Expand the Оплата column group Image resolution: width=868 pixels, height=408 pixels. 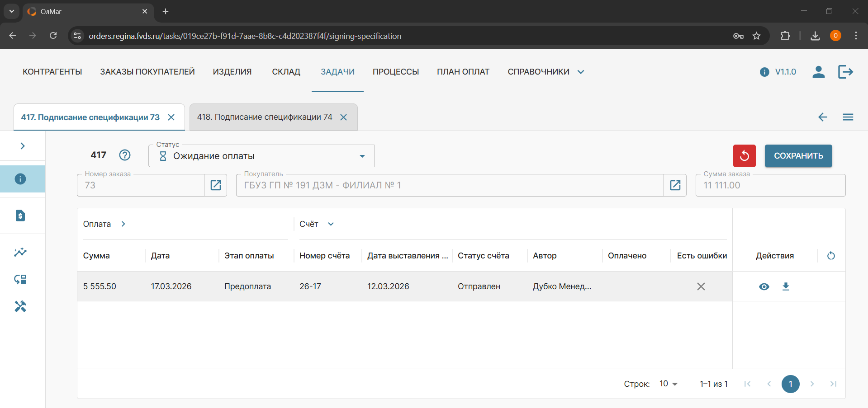click(x=123, y=224)
